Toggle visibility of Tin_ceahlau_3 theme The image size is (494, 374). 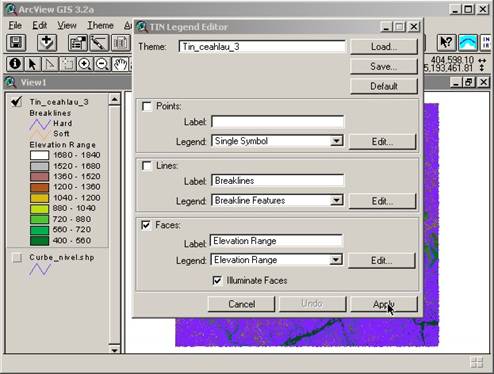[x=17, y=101]
